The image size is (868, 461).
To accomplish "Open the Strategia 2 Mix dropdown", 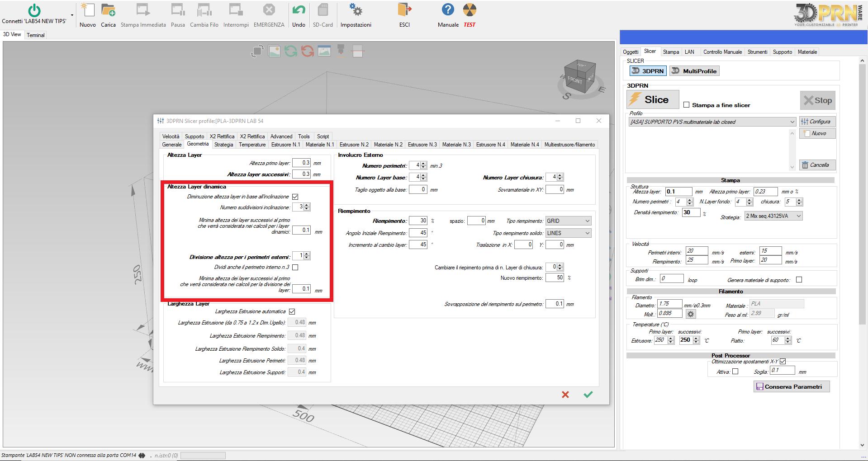I will click(x=773, y=216).
